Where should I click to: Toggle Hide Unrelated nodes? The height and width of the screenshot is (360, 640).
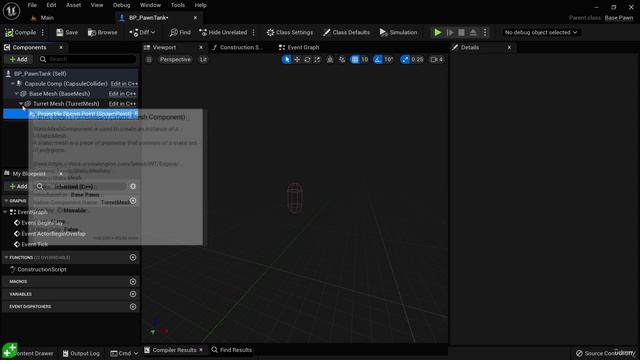pyautogui.click(x=223, y=32)
